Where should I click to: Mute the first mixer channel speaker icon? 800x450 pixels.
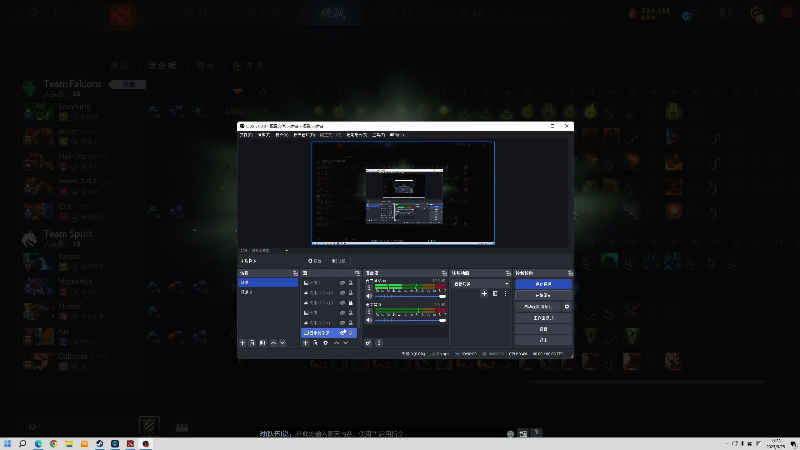pyautogui.click(x=369, y=296)
